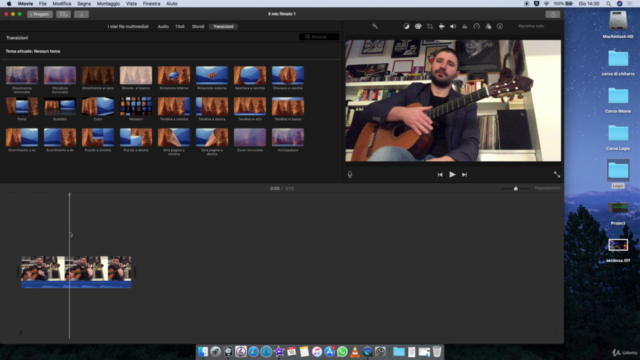Open the Vista menu

pos(131,4)
